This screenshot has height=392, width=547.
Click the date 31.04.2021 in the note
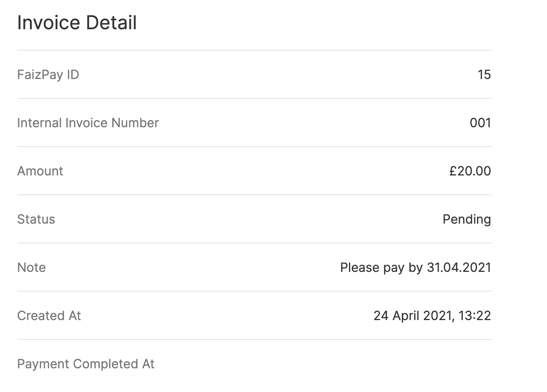[x=459, y=268]
